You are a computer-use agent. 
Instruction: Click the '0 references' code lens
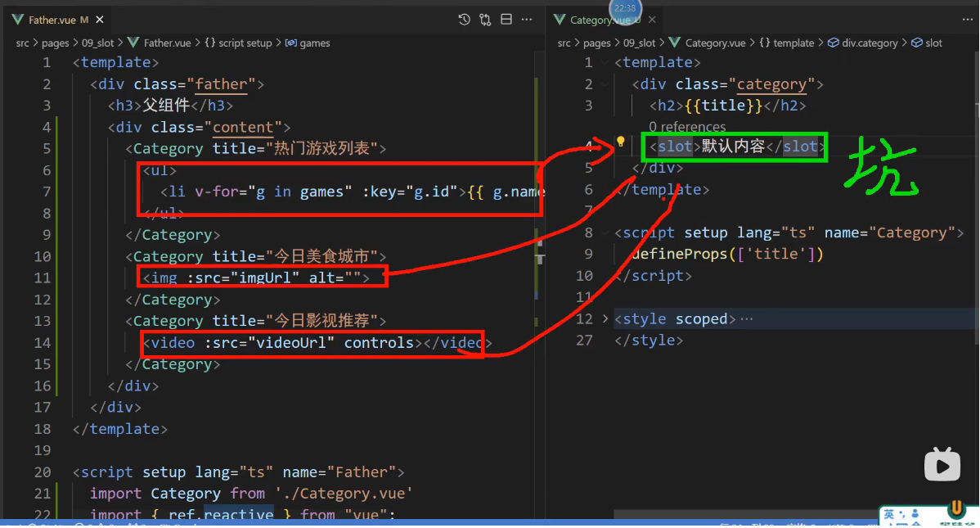pyautogui.click(x=687, y=126)
